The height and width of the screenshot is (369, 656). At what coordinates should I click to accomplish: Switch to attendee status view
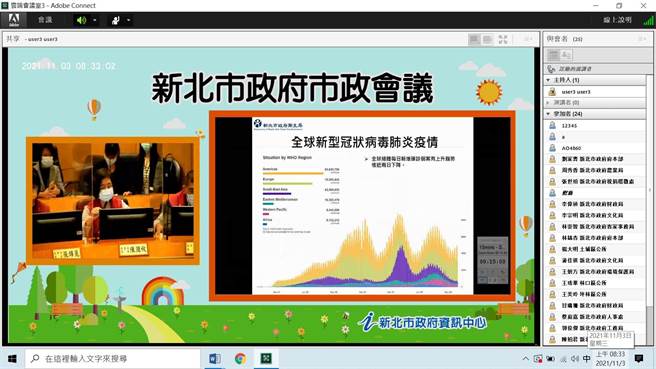point(566,55)
